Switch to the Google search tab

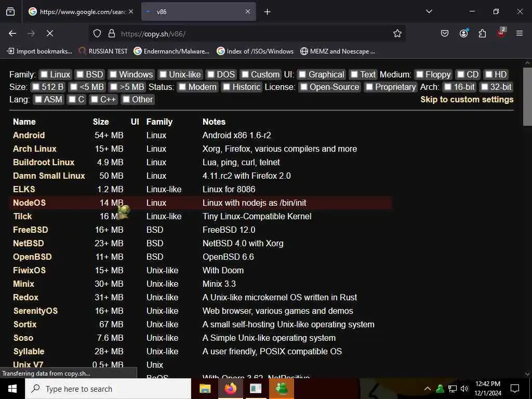[82, 11]
